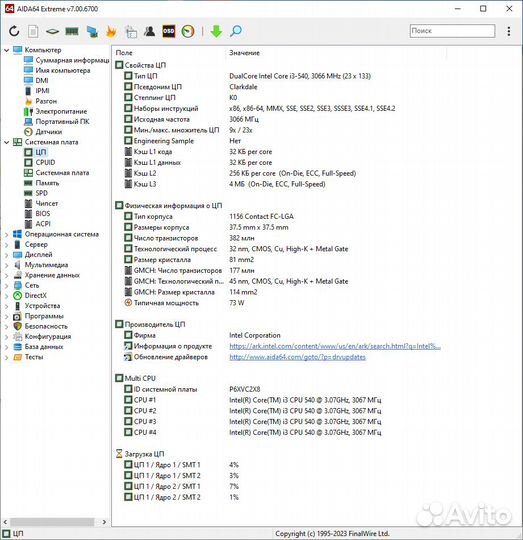This screenshot has height=540, width=523.
Task: Open the DMI tree item
Action: (x=36, y=81)
